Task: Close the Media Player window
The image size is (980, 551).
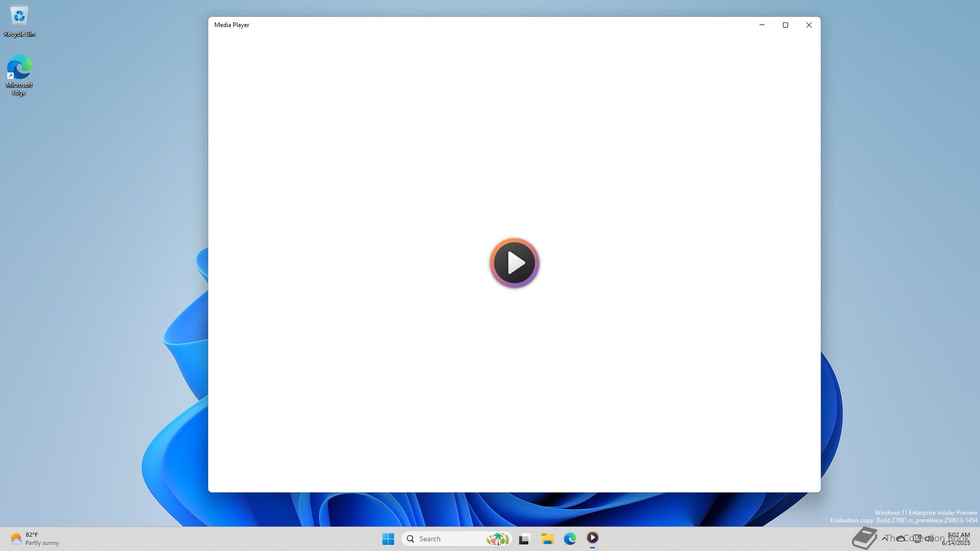Action: click(x=809, y=25)
